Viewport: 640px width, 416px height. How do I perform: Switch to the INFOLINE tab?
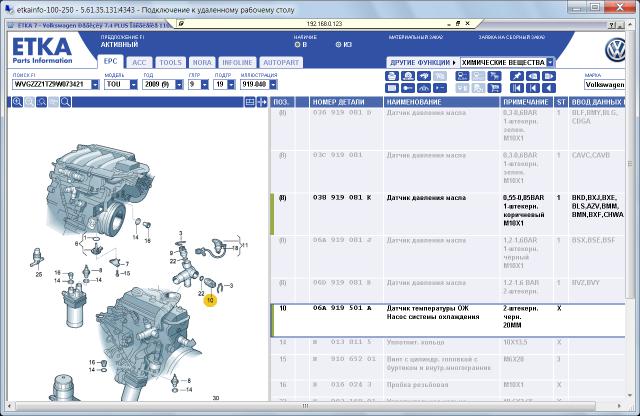coord(237,62)
